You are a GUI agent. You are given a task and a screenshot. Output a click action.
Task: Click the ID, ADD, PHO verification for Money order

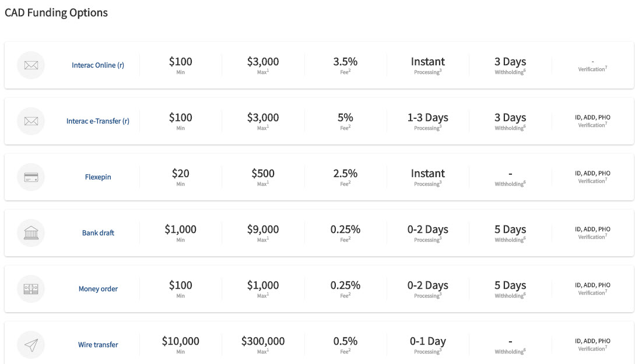tap(592, 285)
